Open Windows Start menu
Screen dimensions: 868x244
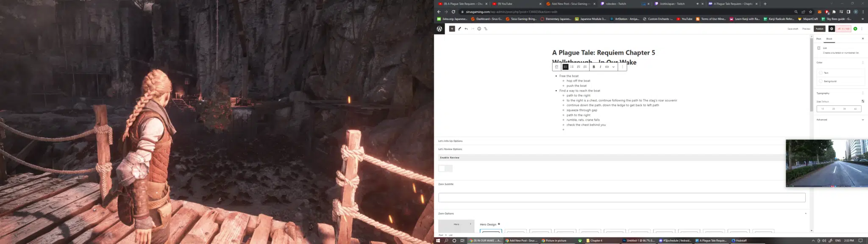click(x=438, y=241)
